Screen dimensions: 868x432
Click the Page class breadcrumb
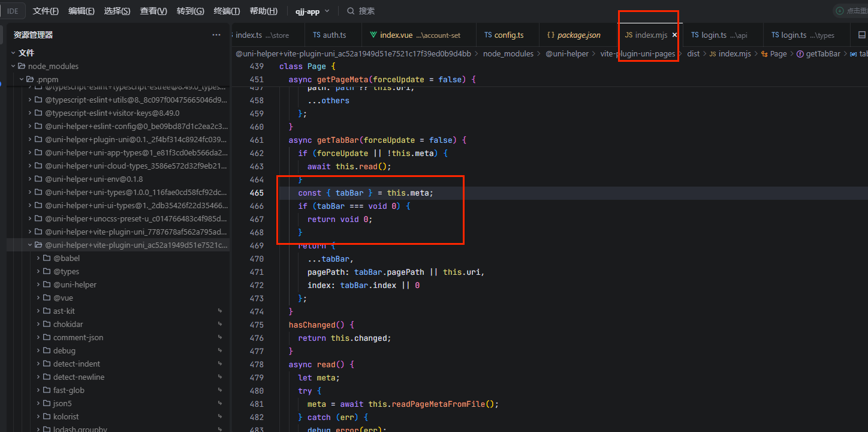point(778,54)
